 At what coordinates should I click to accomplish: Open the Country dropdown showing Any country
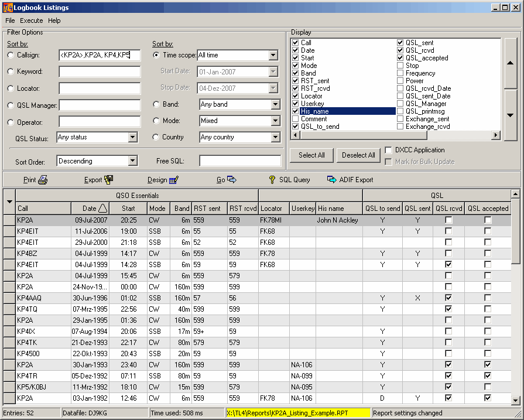click(x=275, y=137)
